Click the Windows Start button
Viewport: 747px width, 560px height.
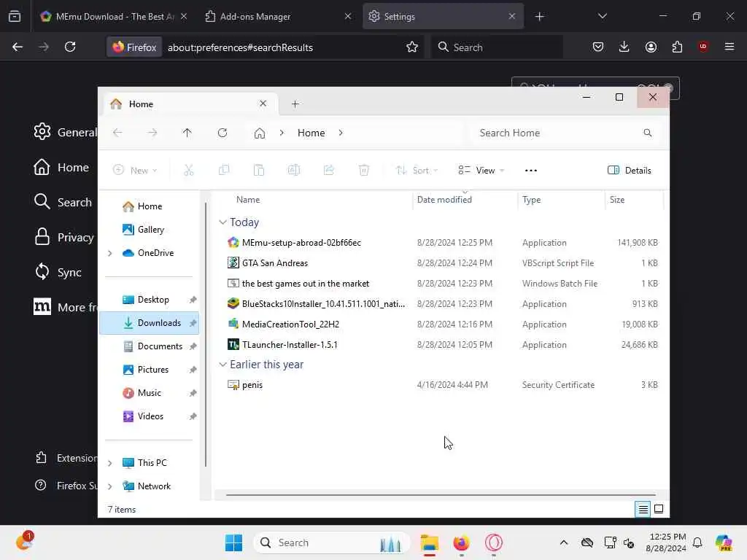click(233, 542)
